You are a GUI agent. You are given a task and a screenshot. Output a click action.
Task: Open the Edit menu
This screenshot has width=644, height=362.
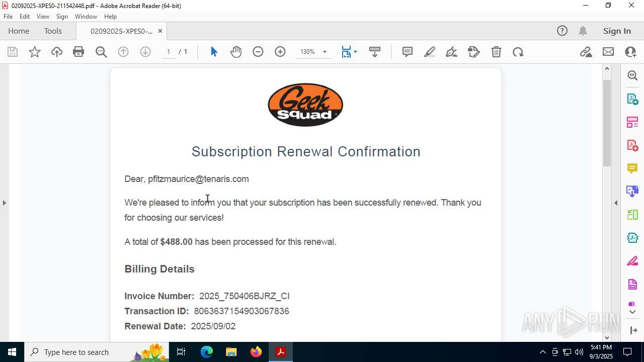tap(25, 17)
